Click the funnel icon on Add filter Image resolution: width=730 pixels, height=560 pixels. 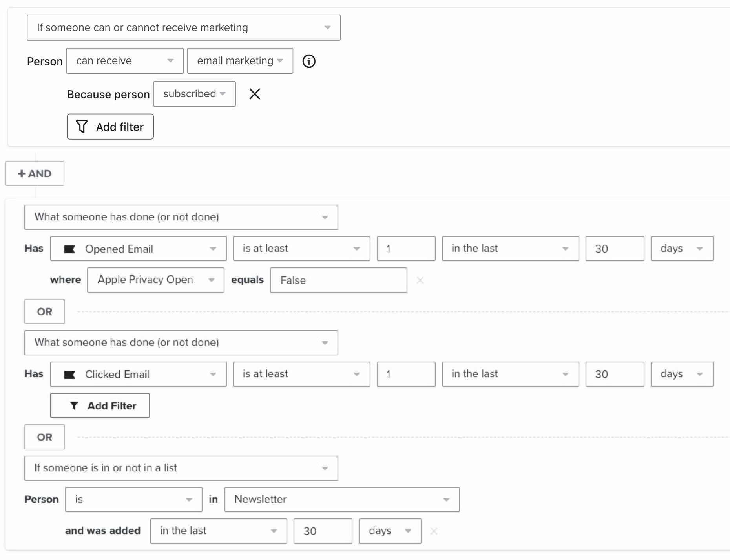tap(82, 126)
